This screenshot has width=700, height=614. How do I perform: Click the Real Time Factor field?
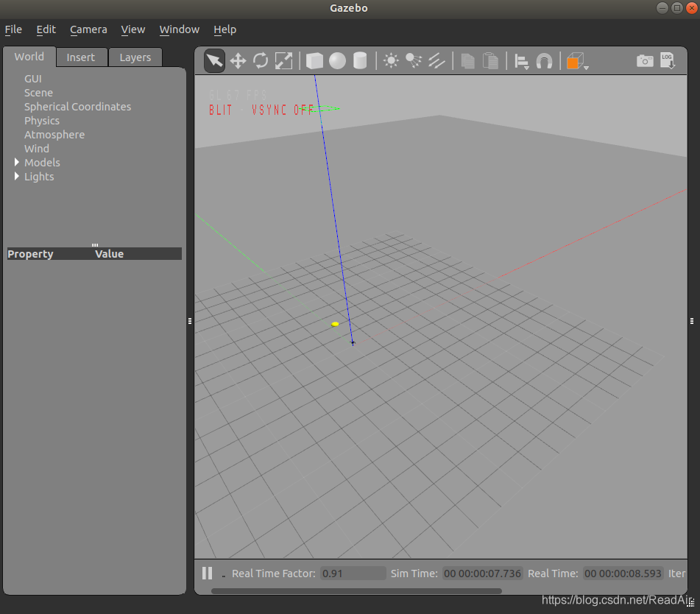(353, 573)
